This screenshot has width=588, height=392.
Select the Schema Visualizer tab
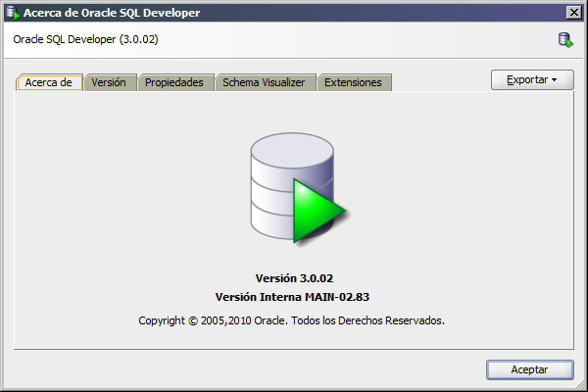265,82
